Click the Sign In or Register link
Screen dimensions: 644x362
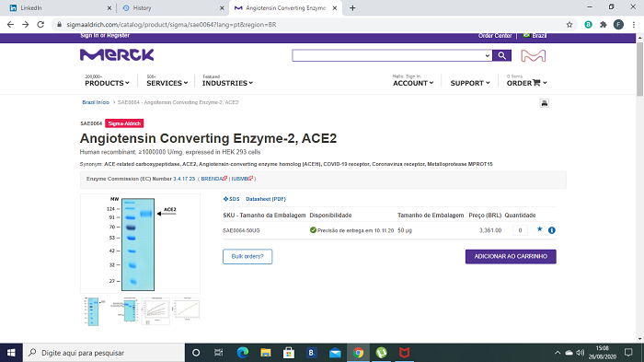(105, 36)
